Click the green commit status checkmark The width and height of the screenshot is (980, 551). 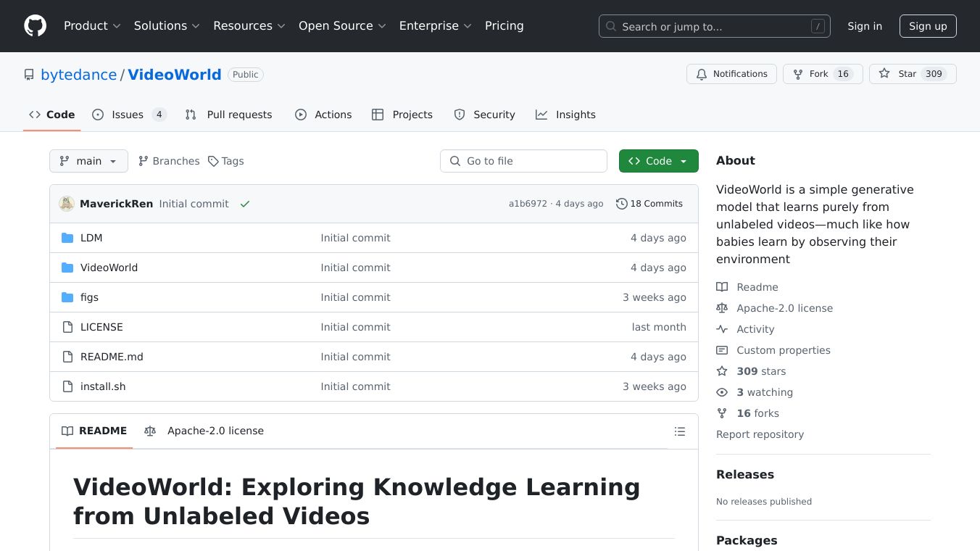(245, 204)
